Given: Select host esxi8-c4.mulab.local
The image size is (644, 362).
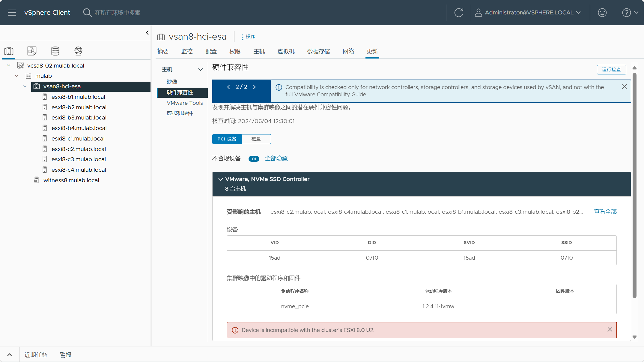Looking at the screenshot, I should coord(79,170).
